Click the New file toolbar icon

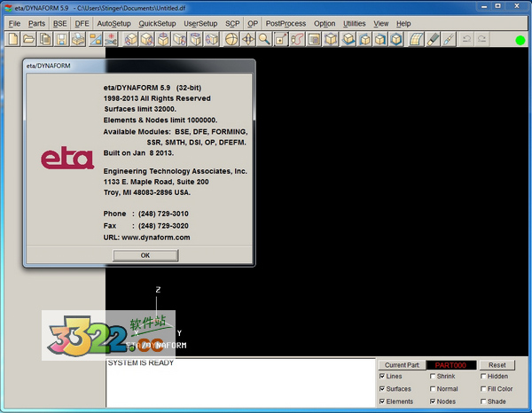coord(13,39)
